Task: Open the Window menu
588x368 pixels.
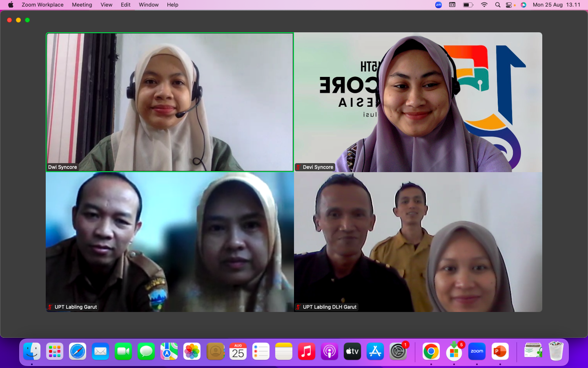Action: (149, 5)
